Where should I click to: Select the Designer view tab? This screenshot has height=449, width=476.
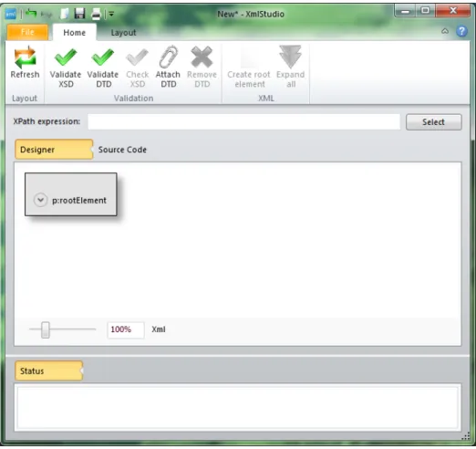[54, 150]
